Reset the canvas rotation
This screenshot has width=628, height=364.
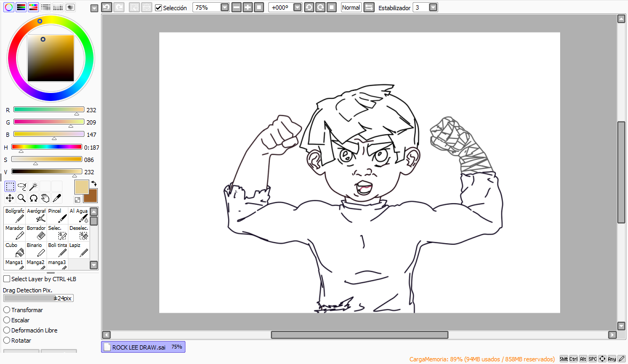(331, 7)
